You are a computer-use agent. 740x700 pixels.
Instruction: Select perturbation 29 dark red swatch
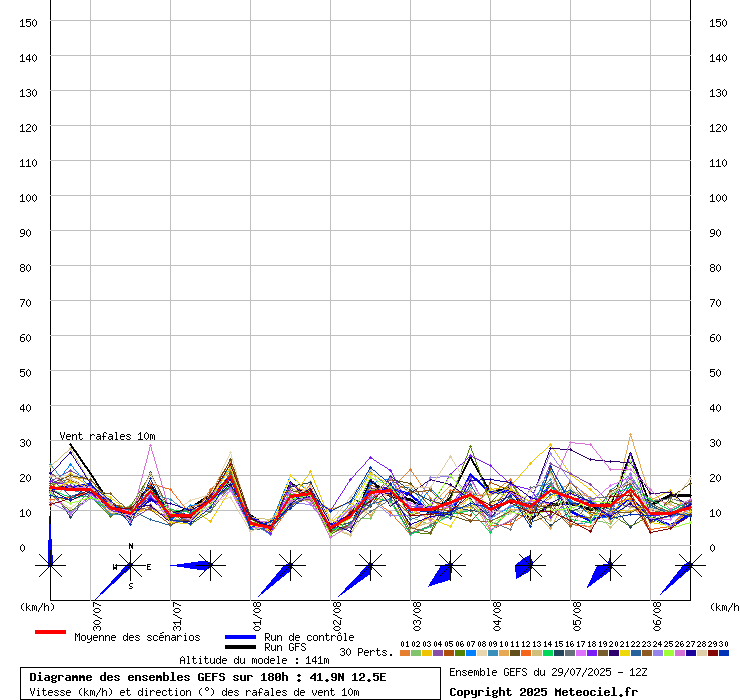(713, 653)
